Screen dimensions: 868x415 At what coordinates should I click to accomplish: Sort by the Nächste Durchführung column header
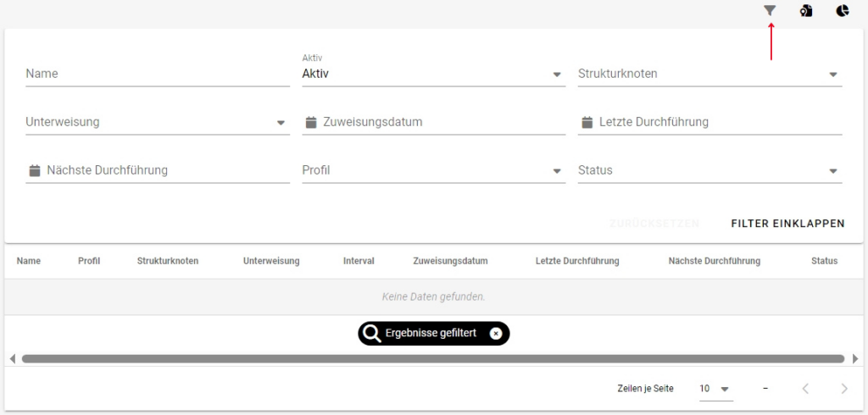click(714, 261)
